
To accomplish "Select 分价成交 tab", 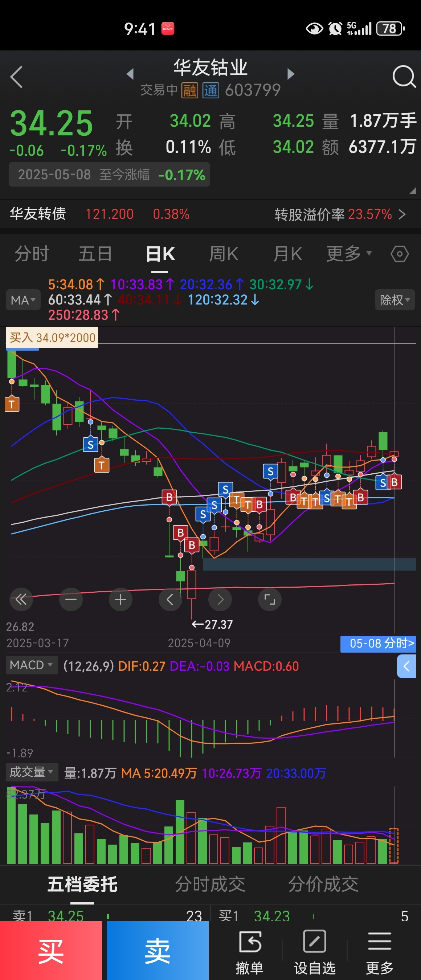I will 323,884.
